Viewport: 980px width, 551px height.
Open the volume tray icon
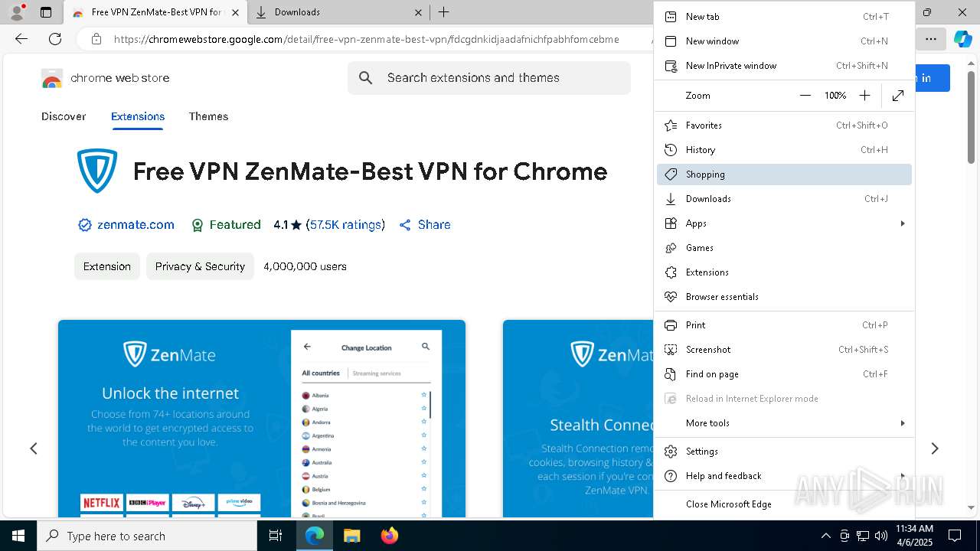coord(881,536)
